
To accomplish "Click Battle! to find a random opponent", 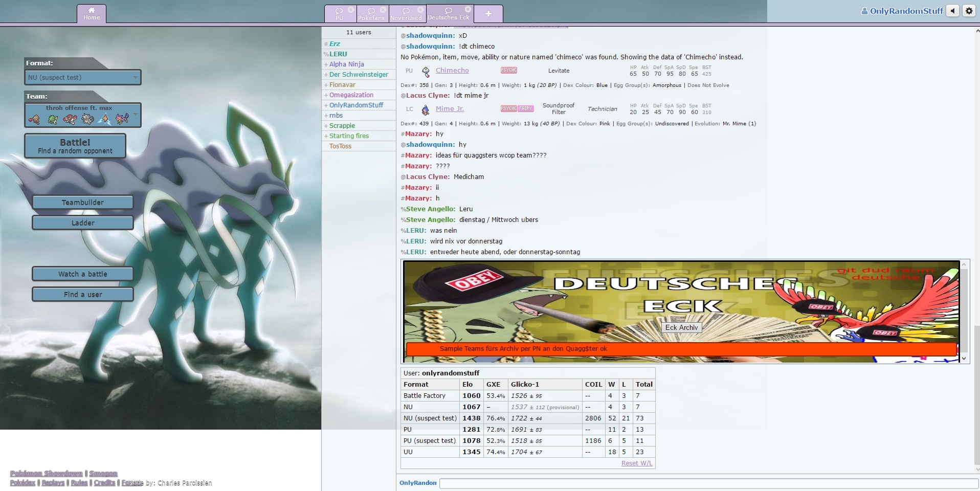I will (75, 146).
